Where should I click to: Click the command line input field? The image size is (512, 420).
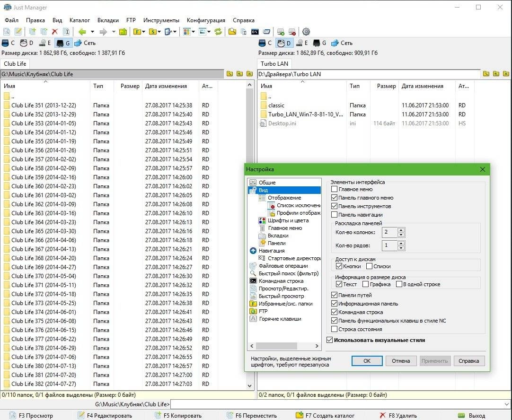tap(336, 404)
